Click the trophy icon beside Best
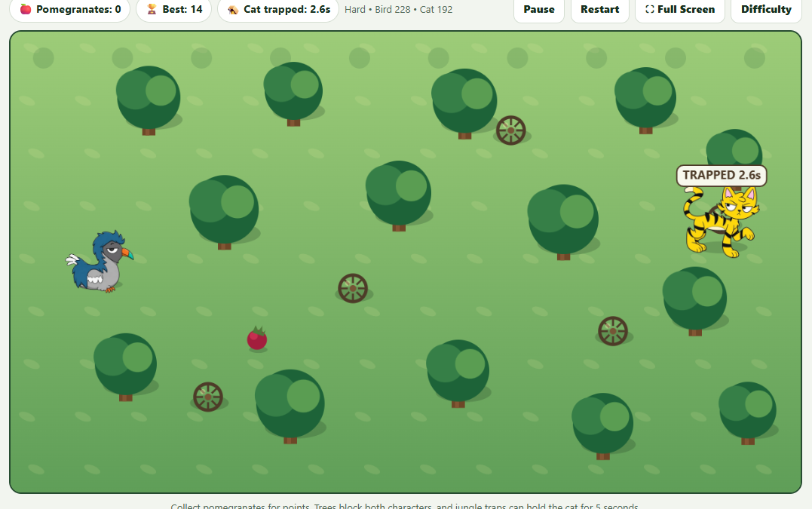812x509 pixels. point(152,9)
